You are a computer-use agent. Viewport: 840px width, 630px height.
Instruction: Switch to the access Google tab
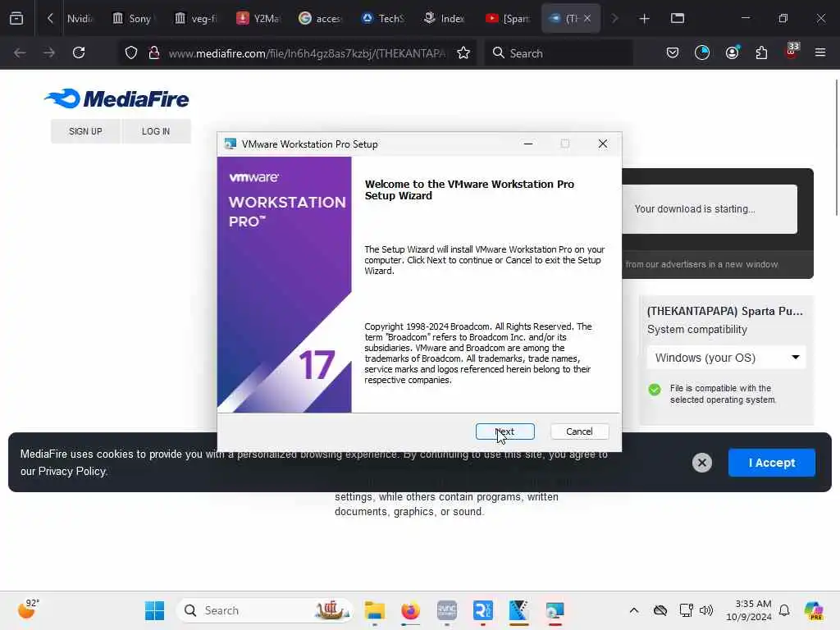click(x=321, y=18)
